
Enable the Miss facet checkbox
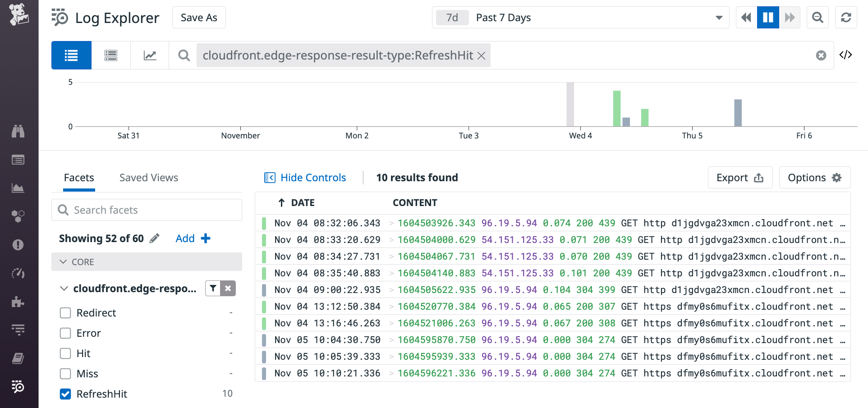pyautogui.click(x=65, y=373)
